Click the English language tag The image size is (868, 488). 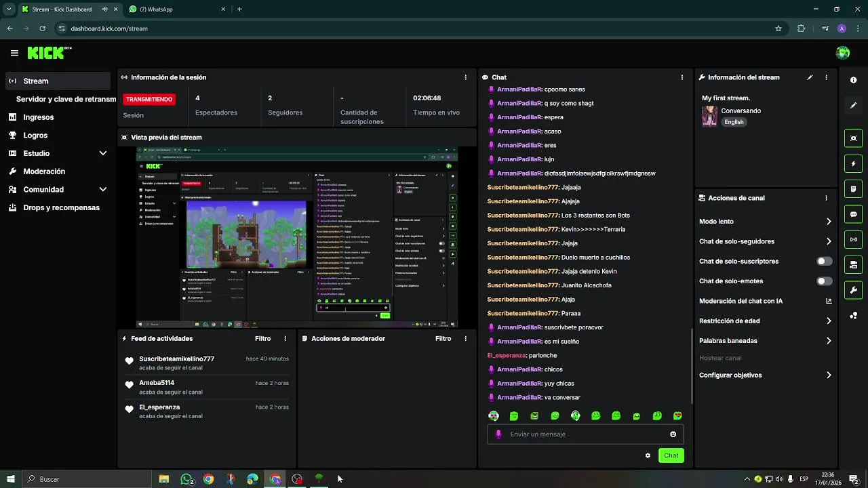[x=734, y=122]
